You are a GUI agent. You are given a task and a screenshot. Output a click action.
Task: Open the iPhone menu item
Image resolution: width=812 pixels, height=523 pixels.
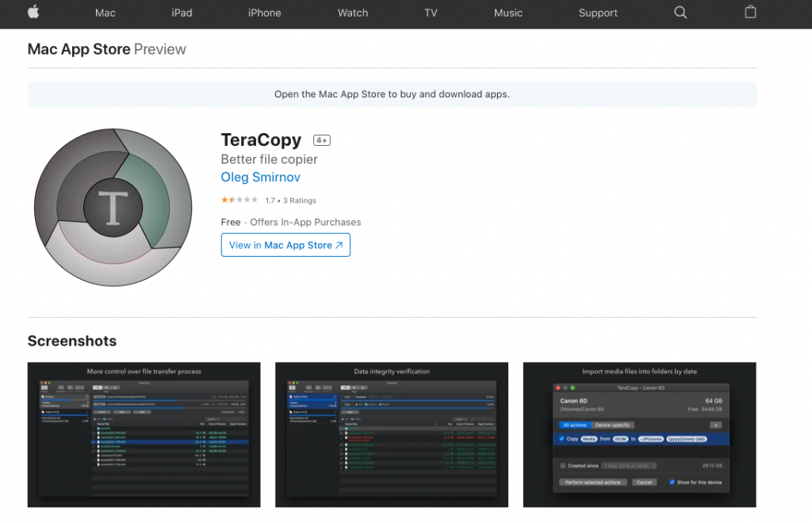coord(265,13)
